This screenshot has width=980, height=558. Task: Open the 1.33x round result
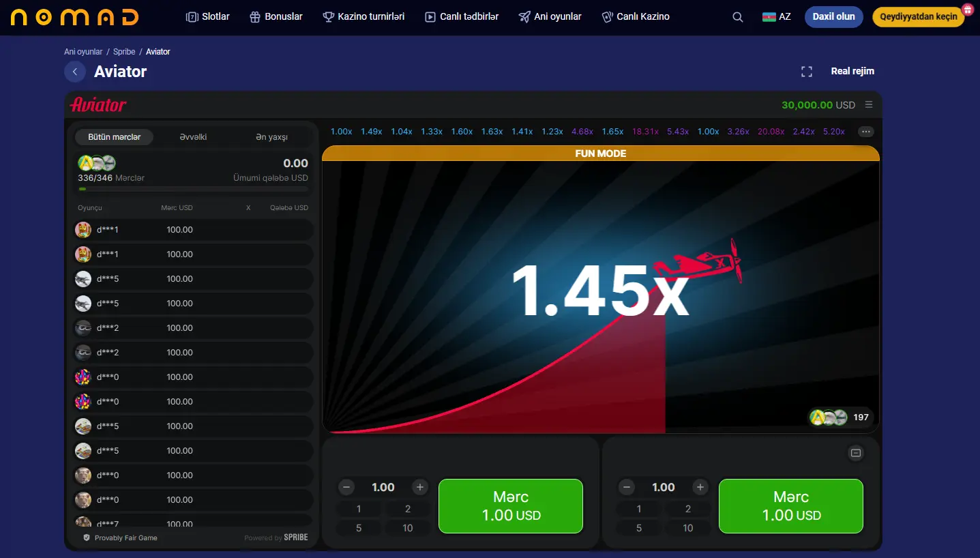[x=432, y=132]
